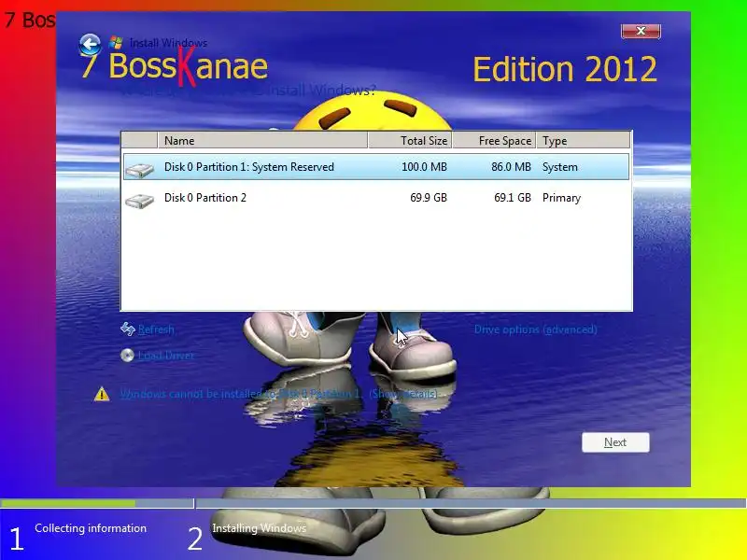The height and width of the screenshot is (560, 747).
Task: Select Disk 0 Partition 2 row
Action: point(376,198)
